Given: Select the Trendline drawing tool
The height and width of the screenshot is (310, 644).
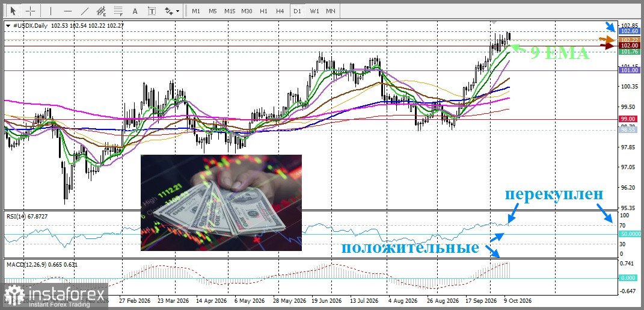Looking at the screenshot, I should click(x=85, y=11).
